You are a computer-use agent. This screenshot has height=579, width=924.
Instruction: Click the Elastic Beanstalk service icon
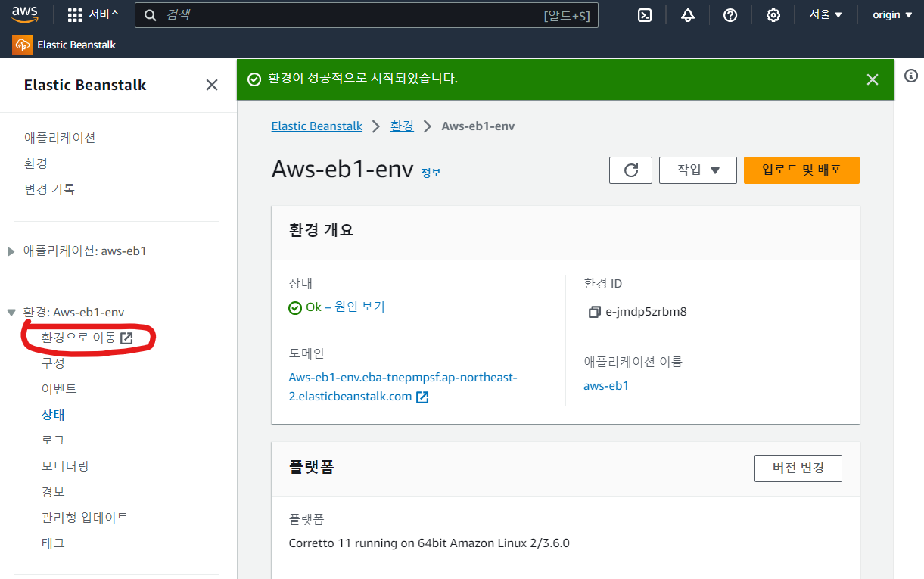23,45
